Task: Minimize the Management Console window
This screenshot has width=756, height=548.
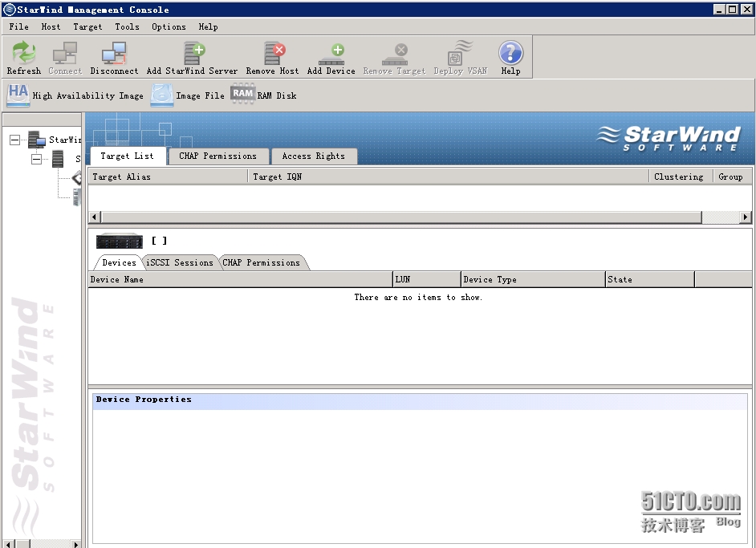Action: pyautogui.click(x=719, y=9)
